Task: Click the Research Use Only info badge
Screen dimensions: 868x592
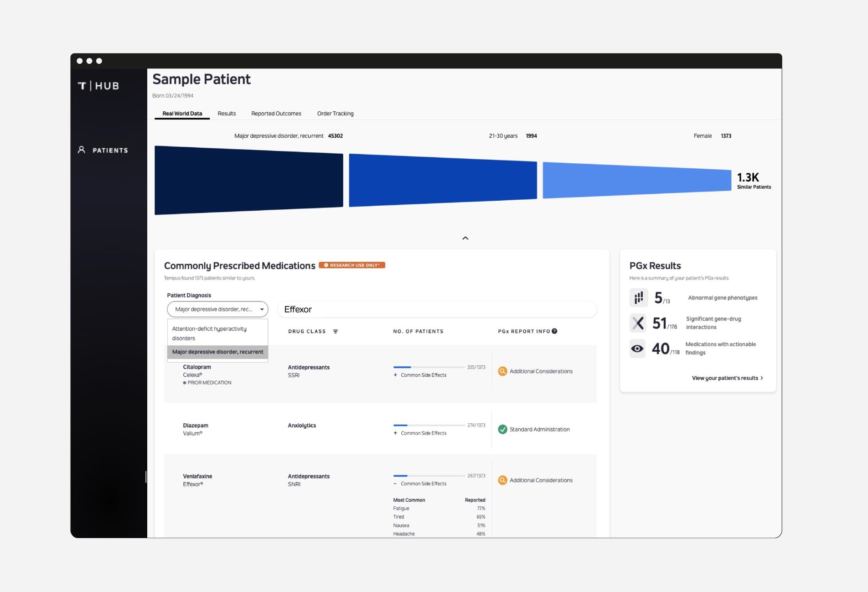Action: tap(352, 265)
